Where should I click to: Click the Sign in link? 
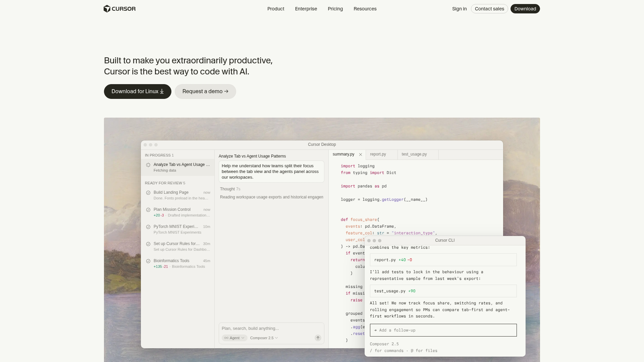pyautogui.click(x=459, y=9)
